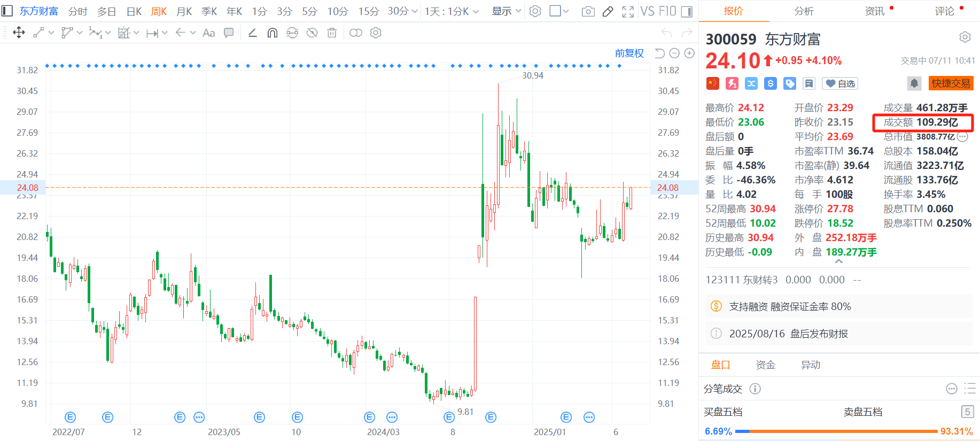
Task: Toggle the right side panel icon
Action: pyautogui.click(x=687, y=11)
